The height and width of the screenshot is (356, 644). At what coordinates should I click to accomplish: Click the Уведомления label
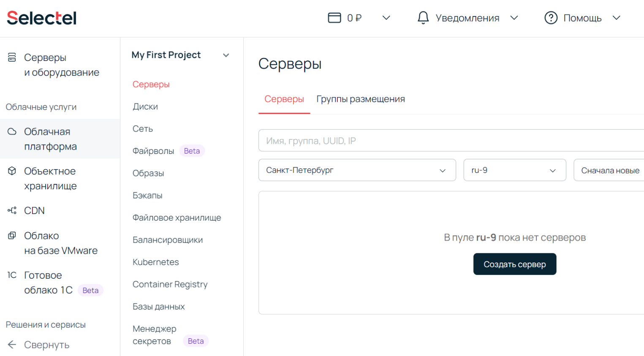click(x=467, y=18)
